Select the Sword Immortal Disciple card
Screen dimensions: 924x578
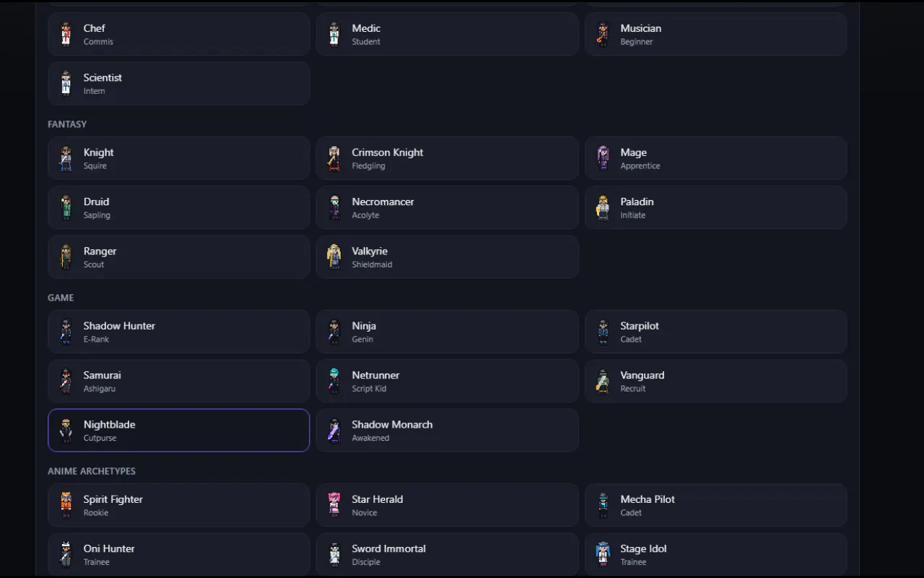click(448, 554)
